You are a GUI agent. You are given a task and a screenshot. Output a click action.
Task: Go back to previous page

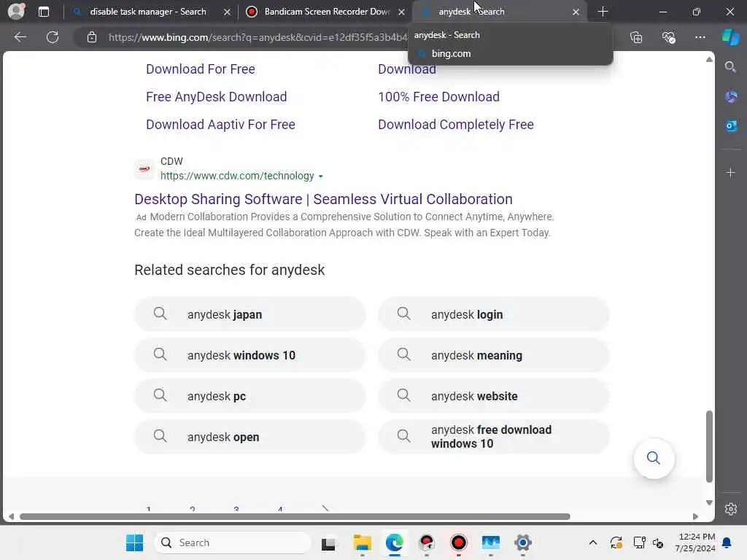point(20,37)
